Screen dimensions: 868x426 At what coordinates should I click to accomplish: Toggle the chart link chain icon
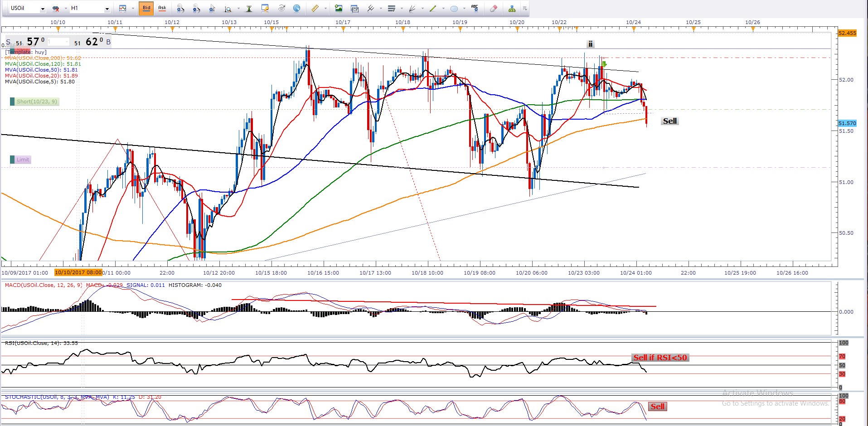[x=56, y=8]
